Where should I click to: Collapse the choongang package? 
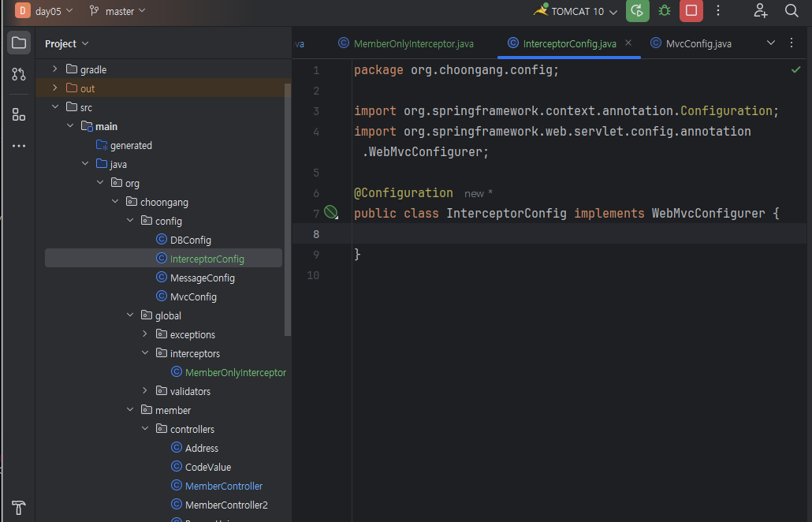click(115, 201)
